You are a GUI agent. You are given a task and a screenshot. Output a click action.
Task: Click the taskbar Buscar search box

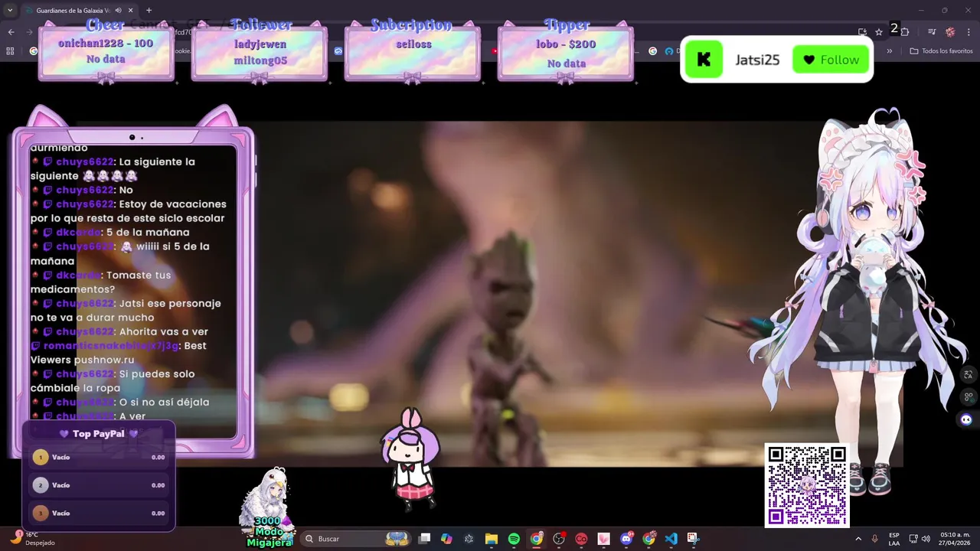357,539
